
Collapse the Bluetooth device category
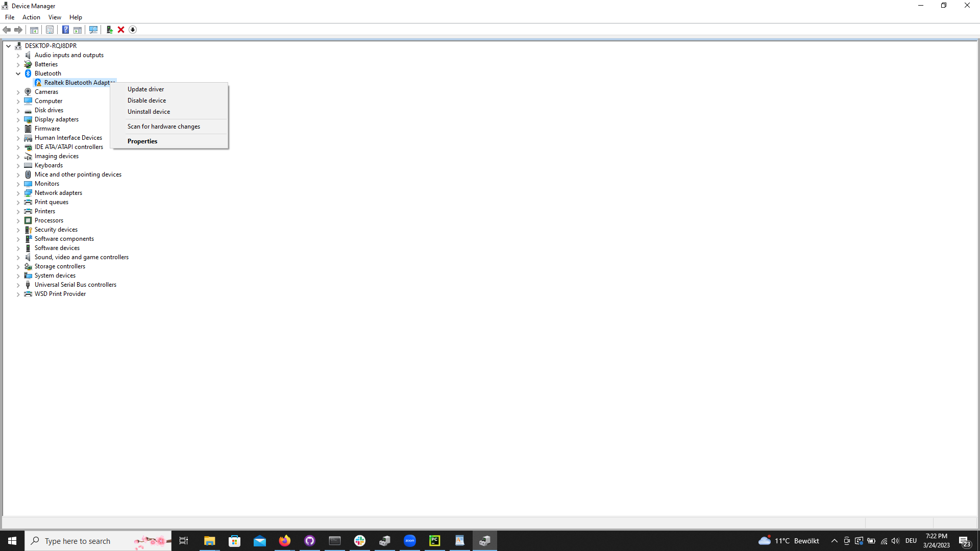click(18, 72)
